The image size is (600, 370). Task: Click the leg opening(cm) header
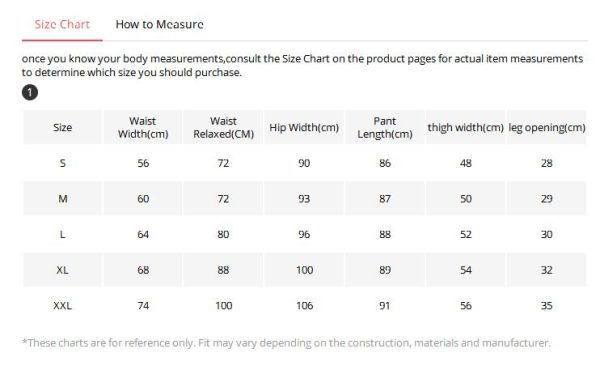point(547,127)
